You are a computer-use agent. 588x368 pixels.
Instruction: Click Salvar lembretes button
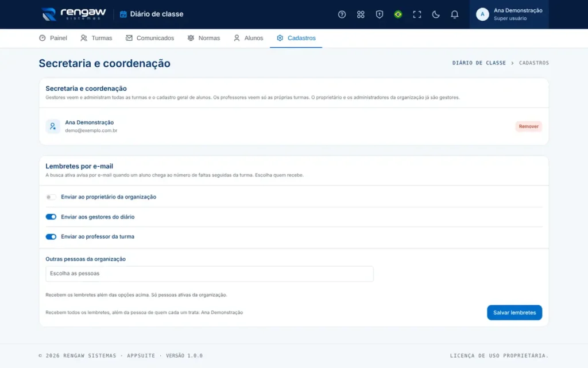(x=514, y=312)
